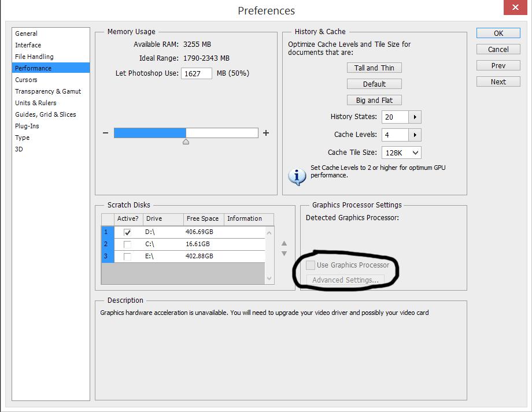
Task: Click the Cancel button
Action: pos(498,49)
